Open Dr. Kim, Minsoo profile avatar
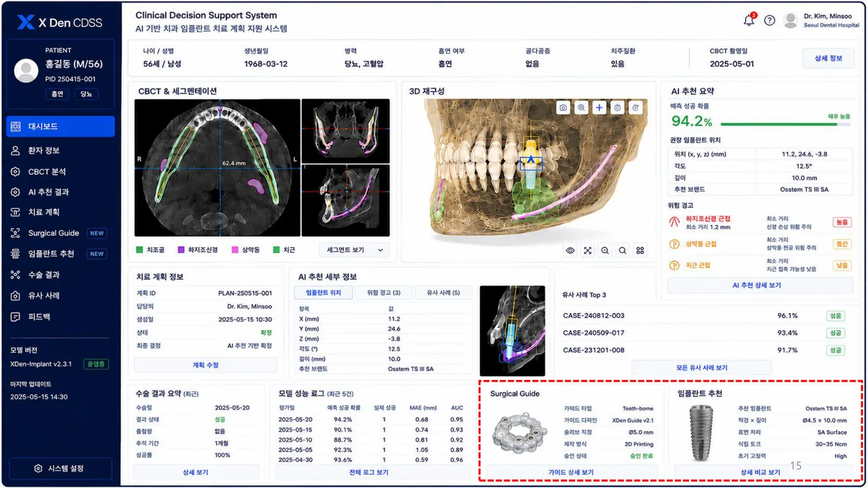The image size is (868, 488). [x=791, y=21]
